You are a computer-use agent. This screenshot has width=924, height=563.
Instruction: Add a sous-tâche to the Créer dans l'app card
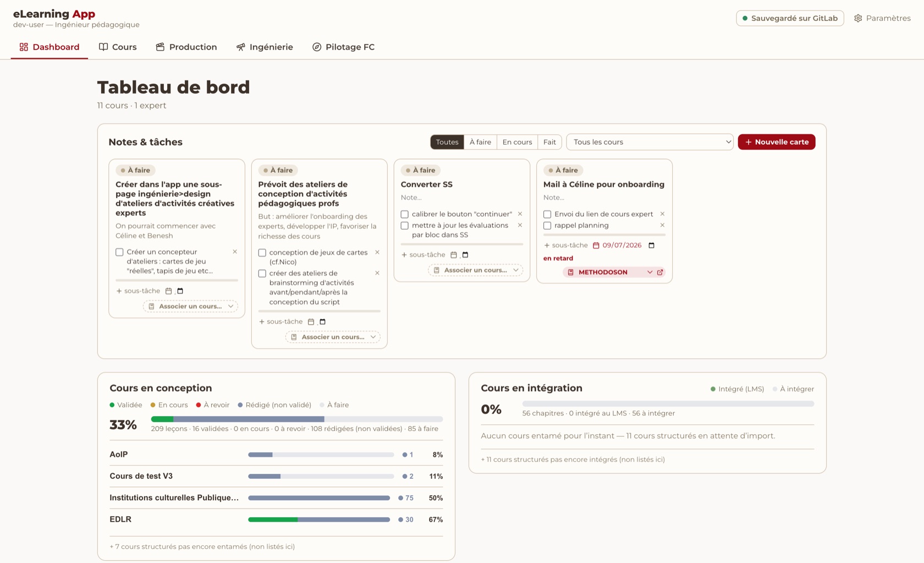click(x=138, y=291)
